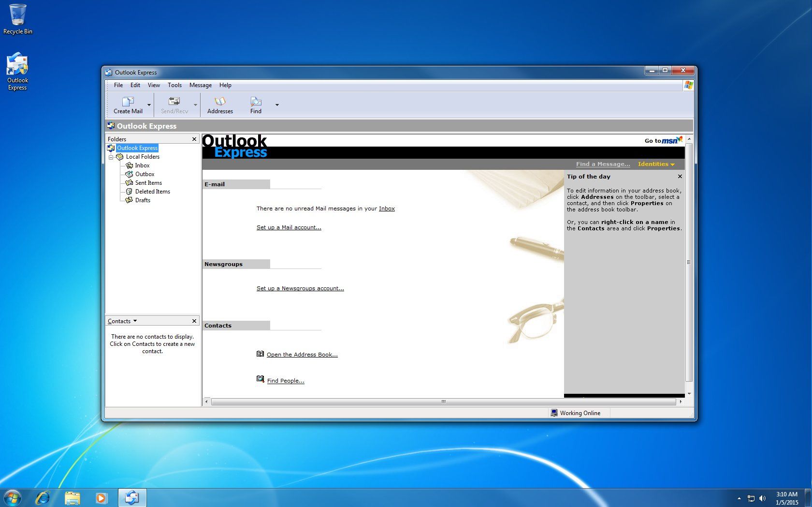The height and width of the screenshot is (507, 812).
Task: Select the Drafts folder icon
Action: click(129, 200)
